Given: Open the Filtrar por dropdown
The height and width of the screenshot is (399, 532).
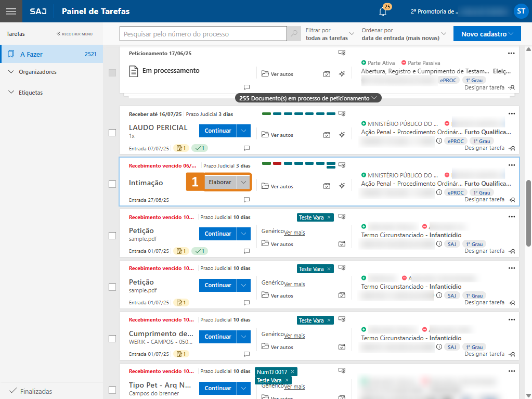Looking at the screenshot, I should pyautogui.click(x=330, y=34).
